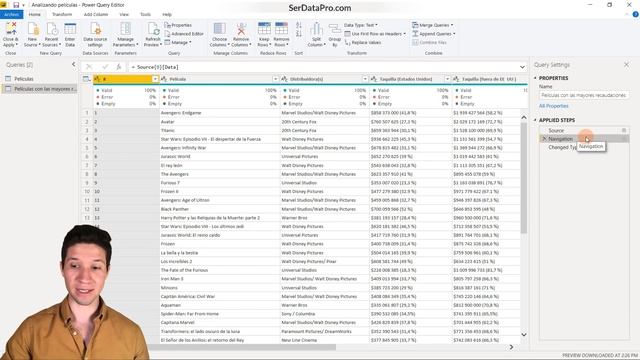
Task: Switch to the Transform tab
Action: point(62,15)
